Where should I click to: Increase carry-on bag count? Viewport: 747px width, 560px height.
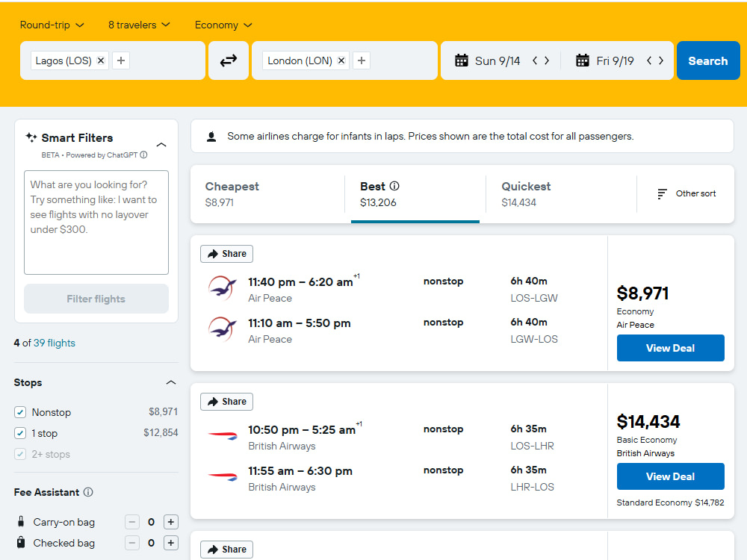[171, 522]
